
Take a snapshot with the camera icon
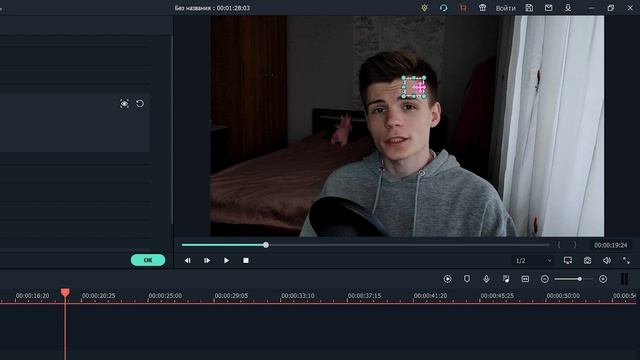pyautogui.click(x=587, y=260)
